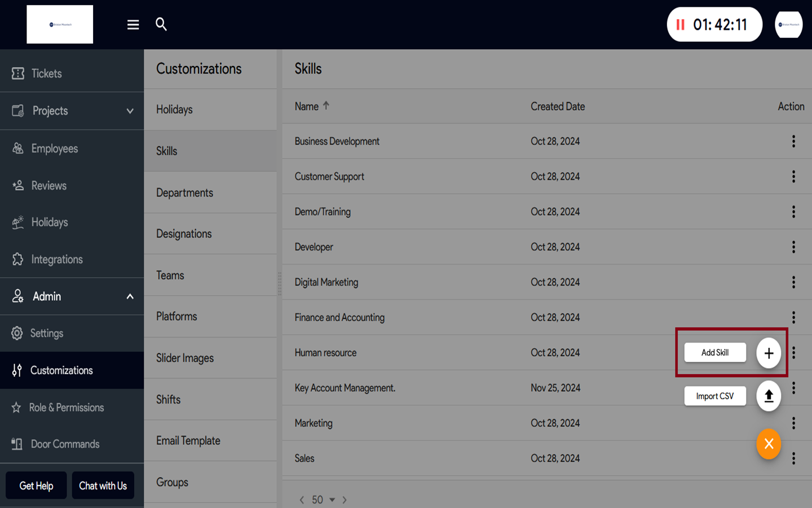
Task: Collapse the Admin sidebar section
Action: click(130, 296)
